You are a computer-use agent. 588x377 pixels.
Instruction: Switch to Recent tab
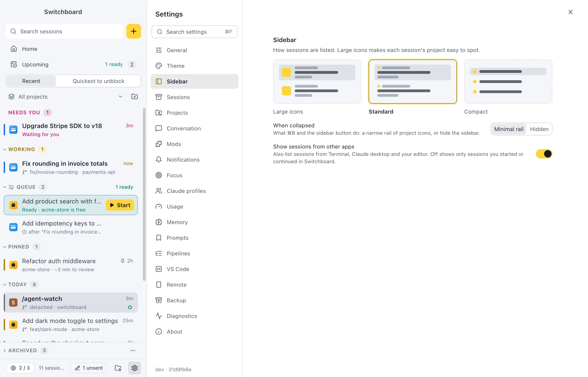pos(31,81)
